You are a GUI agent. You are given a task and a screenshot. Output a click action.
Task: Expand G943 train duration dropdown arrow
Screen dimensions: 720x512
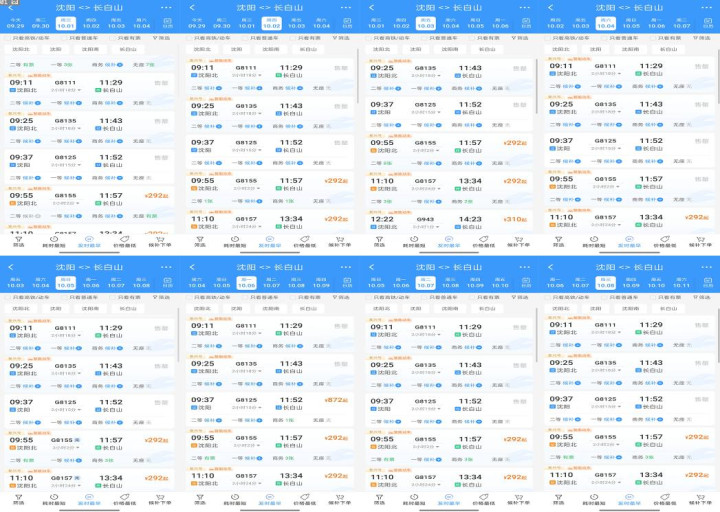(435, 226)
